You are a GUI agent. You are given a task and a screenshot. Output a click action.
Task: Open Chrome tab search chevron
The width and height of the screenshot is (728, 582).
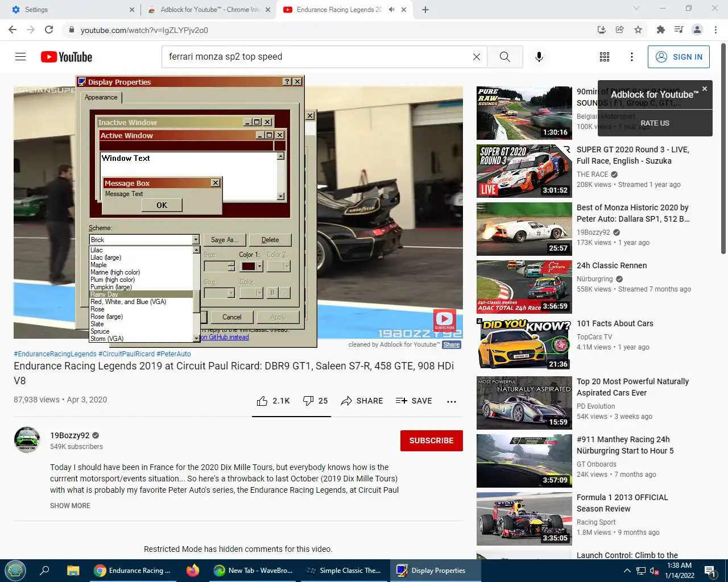(x=636, y=9)
